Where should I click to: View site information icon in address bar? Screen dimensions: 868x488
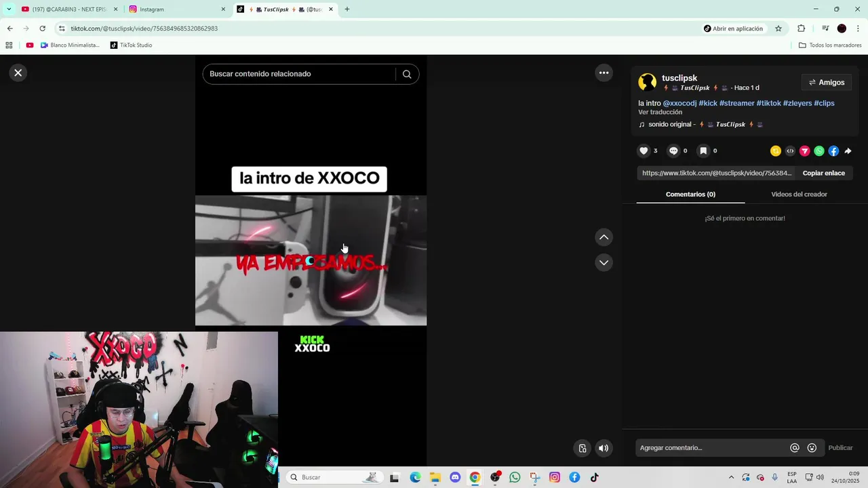coord(62,28)
